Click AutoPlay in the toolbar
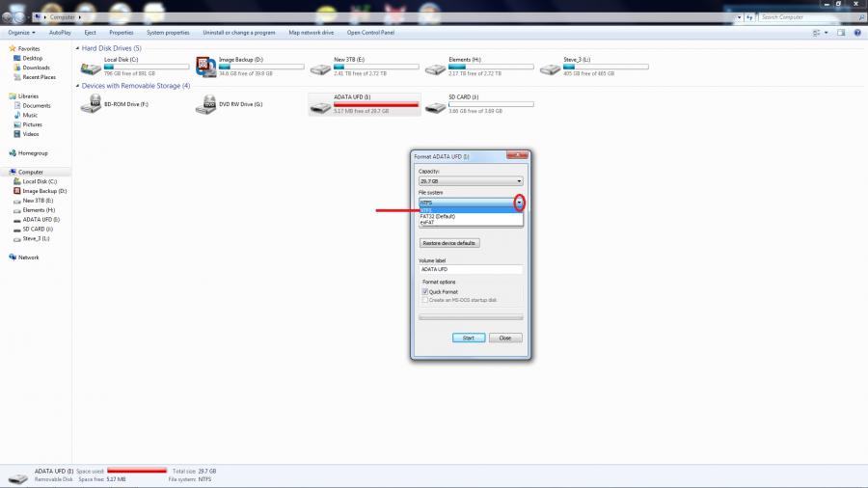Screen dimensions: 868x488 (60, 33)
